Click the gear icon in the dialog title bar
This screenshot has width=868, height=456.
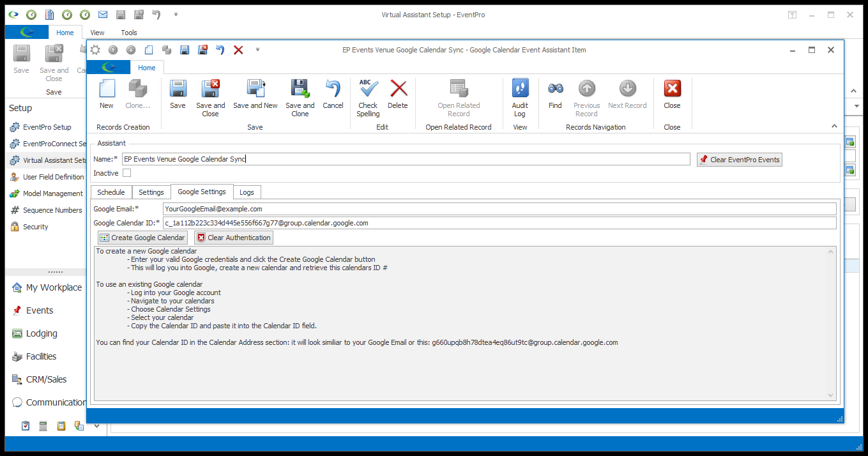pos(95,50)
